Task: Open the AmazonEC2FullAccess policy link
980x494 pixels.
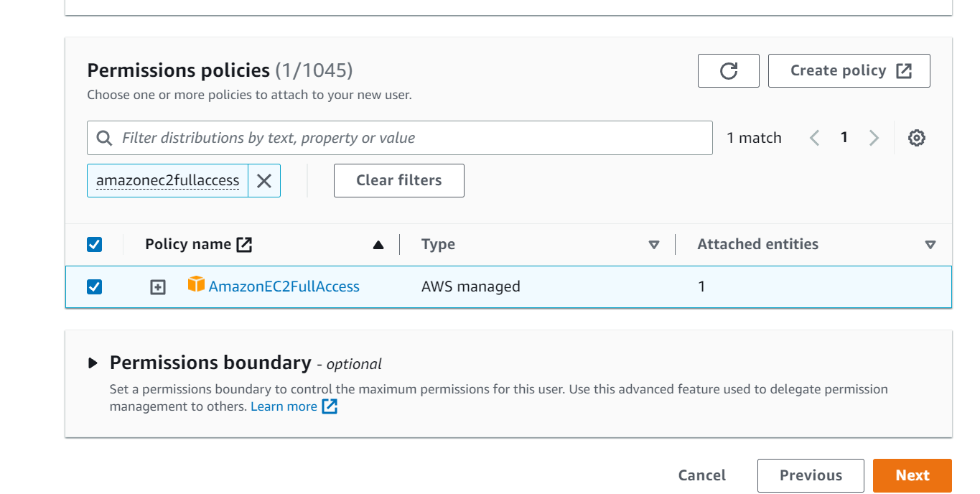Action: pyautogui.click(x=284, y=286)
